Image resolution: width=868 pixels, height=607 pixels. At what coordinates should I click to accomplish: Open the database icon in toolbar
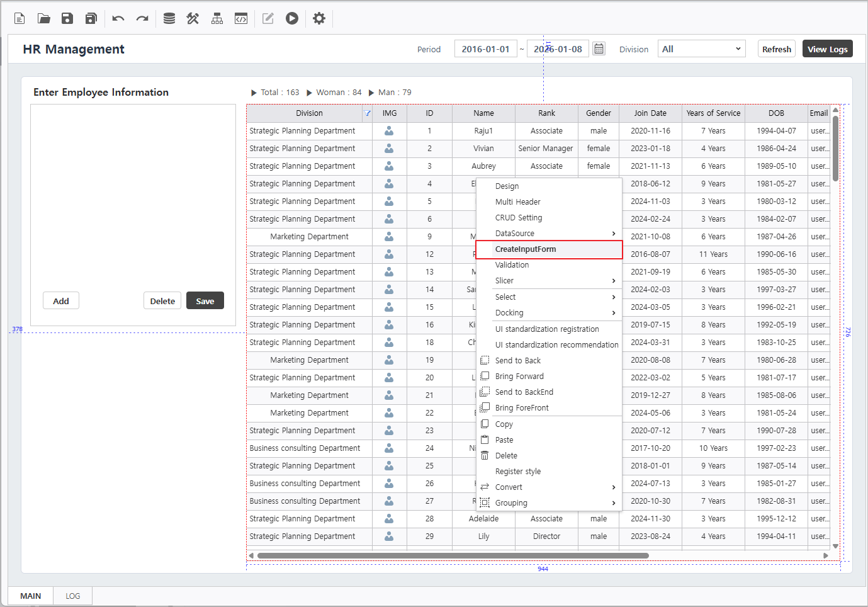click(169, 18)
